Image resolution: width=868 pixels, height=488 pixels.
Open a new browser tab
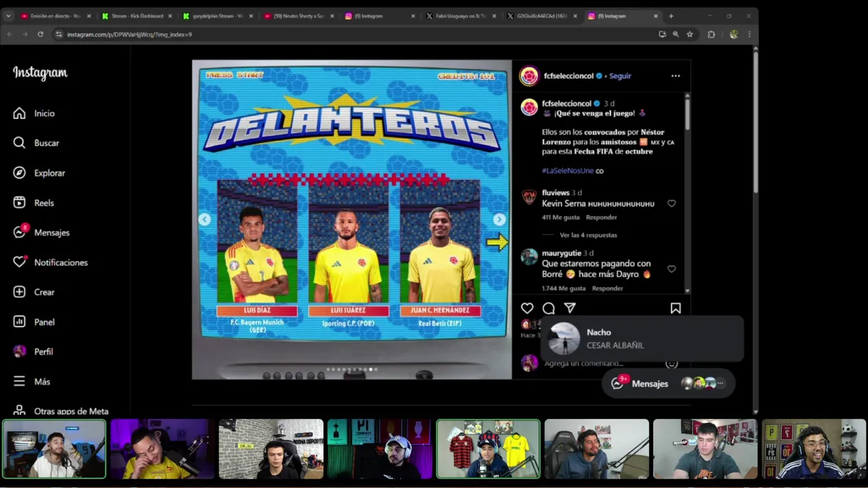click(671, 16)
